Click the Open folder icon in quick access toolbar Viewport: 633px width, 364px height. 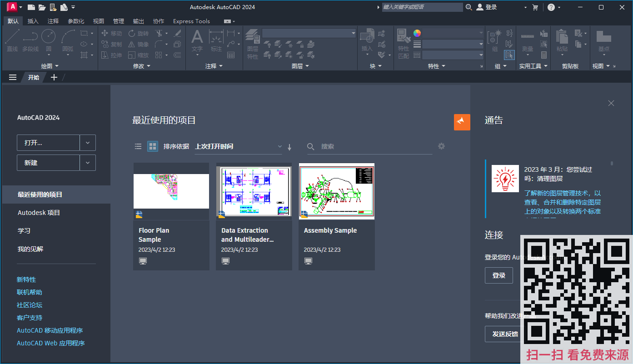pyautogui.click(x=42, y=7)
